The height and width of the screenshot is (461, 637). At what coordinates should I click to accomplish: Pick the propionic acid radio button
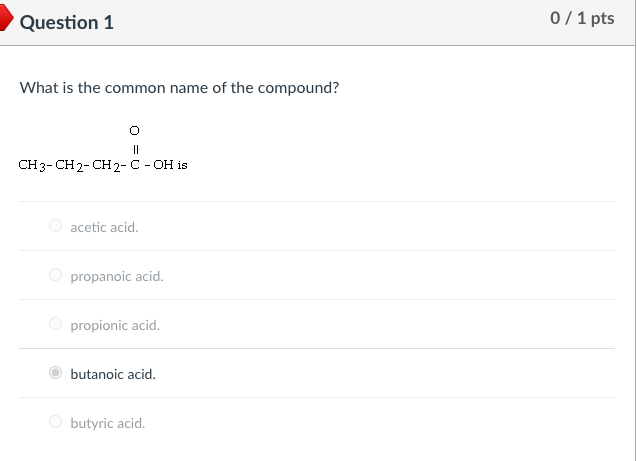pos(55,324)
